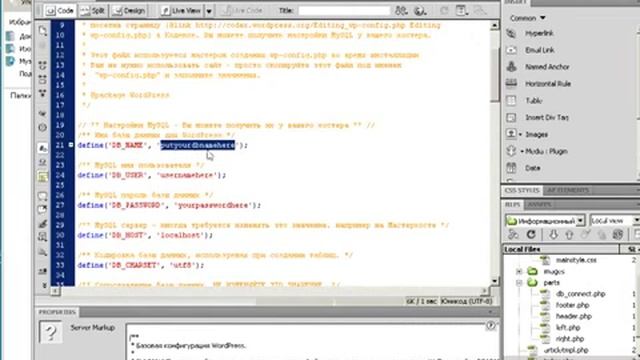This screenshot has width=640, height=360.
Task: Click Expand All icon in coding toolbar
Action: click(x=42, y=93)
